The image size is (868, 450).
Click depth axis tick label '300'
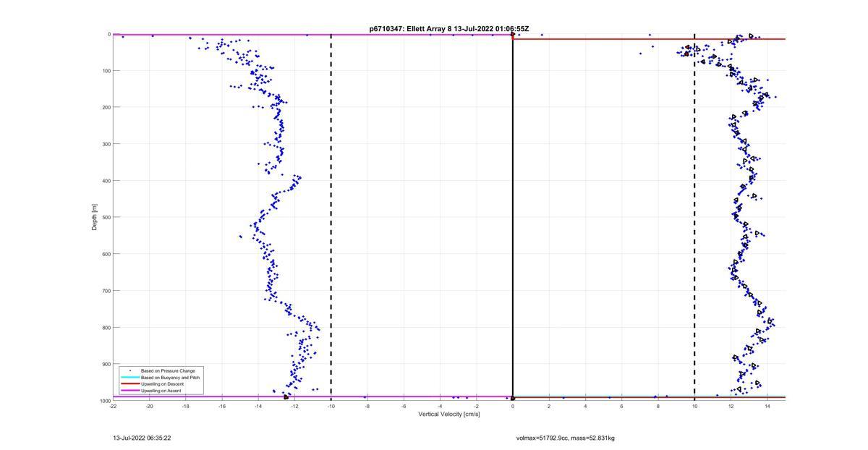tap(106, 144)
